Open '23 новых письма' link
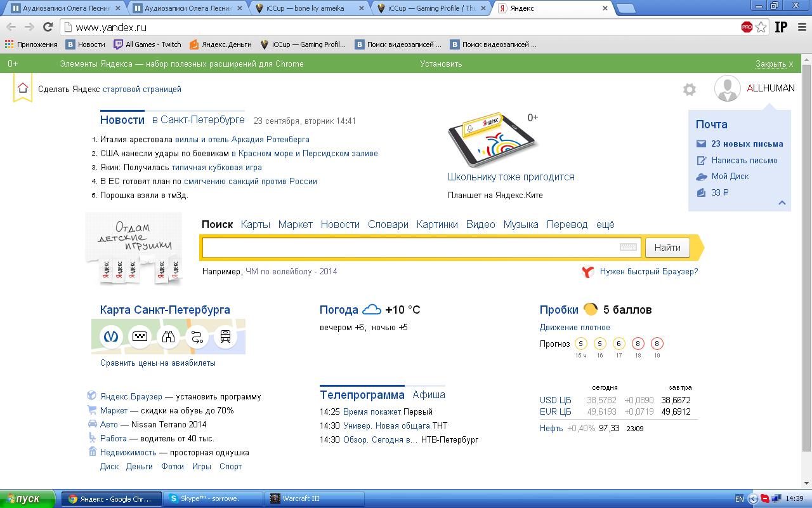 747,144
